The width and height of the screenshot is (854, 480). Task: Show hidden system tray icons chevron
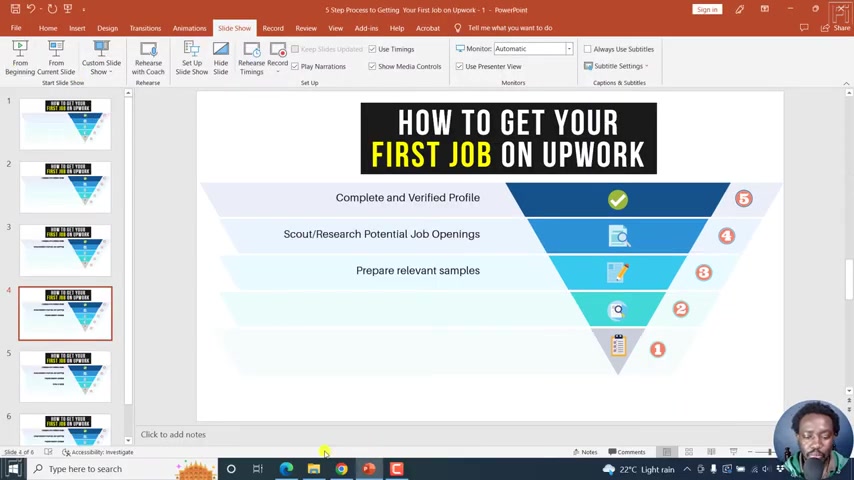(687, 469)
